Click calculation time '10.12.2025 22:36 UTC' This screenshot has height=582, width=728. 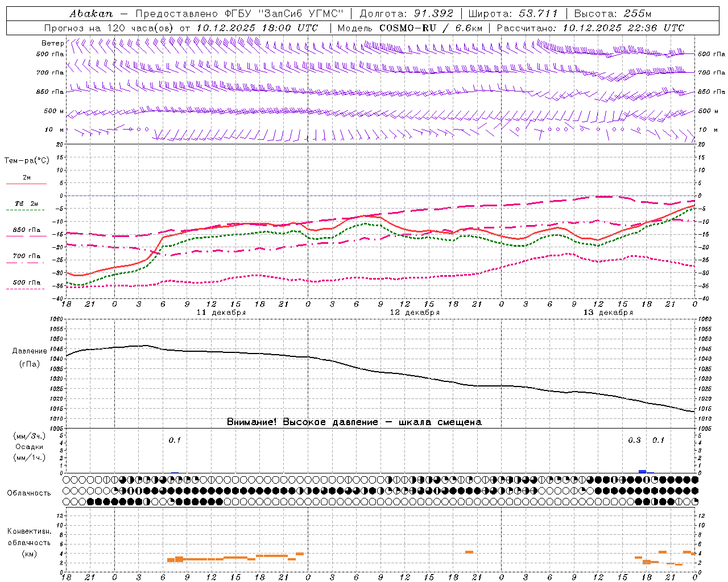623,28
